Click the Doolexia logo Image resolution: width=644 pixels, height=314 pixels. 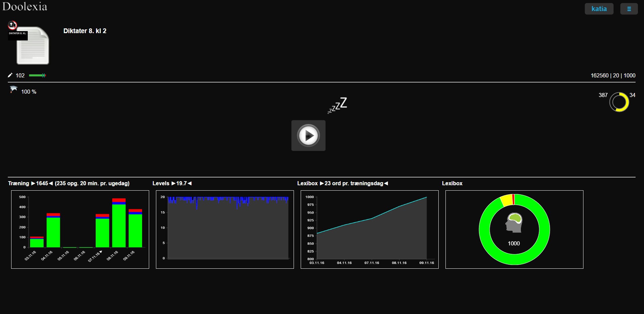tap(25, 6)
